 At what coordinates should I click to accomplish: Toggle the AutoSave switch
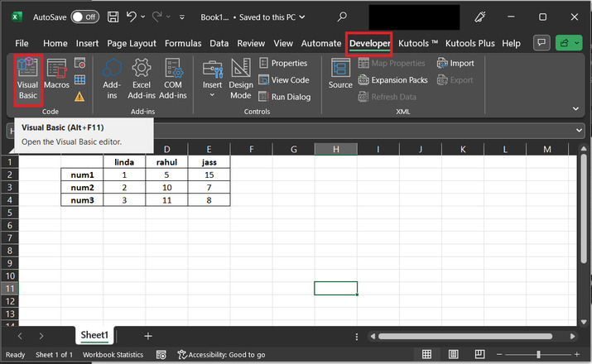tap(84, 17)
